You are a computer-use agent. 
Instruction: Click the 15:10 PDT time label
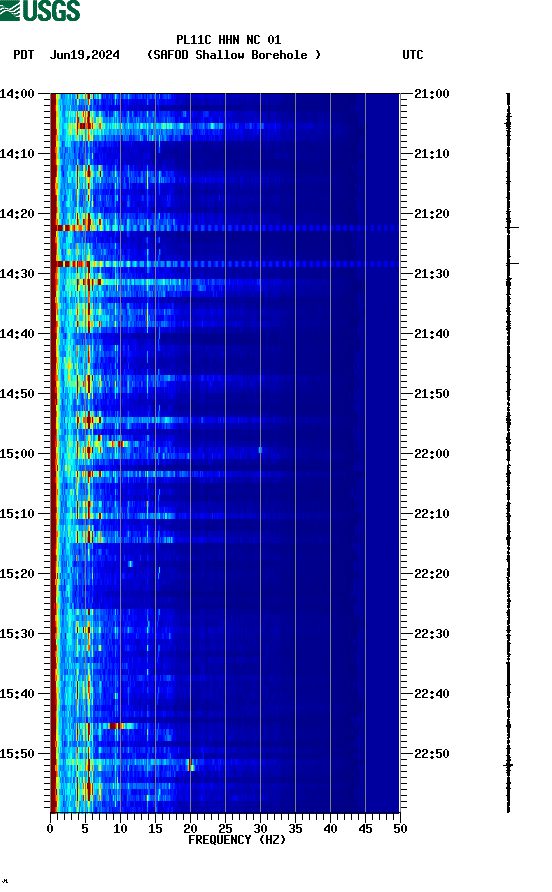17,514
